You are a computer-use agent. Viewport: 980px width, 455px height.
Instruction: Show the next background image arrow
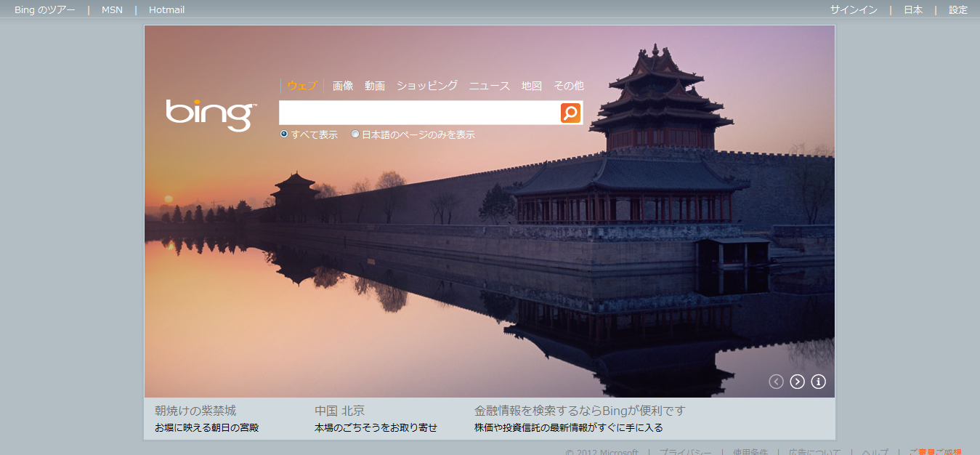(x=797, y=382)
